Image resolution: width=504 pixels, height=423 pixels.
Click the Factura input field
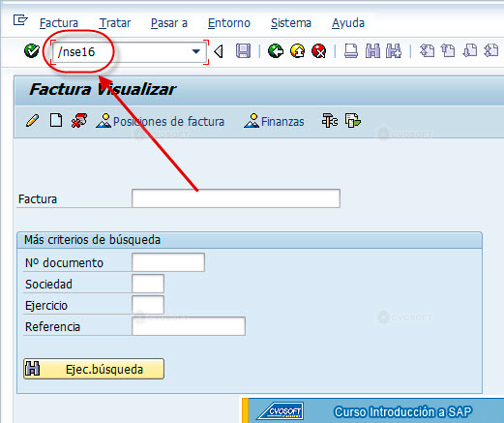coord(236,198)
